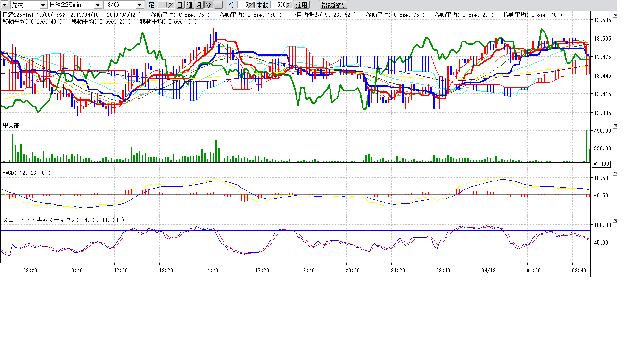Click the 複数銘柄 multiple symbols button

point(333,5)
